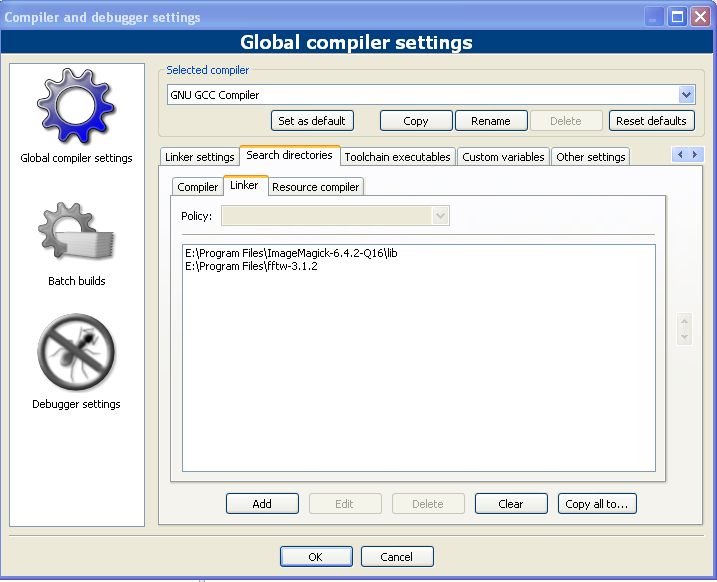Click the greyed-out Delete compiler button
Screen dimensions: 717x582
(566, 121)
